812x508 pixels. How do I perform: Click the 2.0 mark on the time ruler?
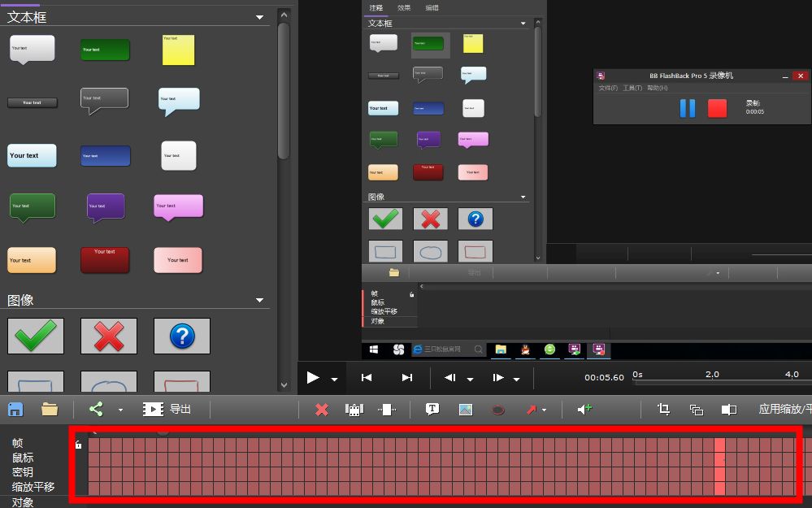712,375
